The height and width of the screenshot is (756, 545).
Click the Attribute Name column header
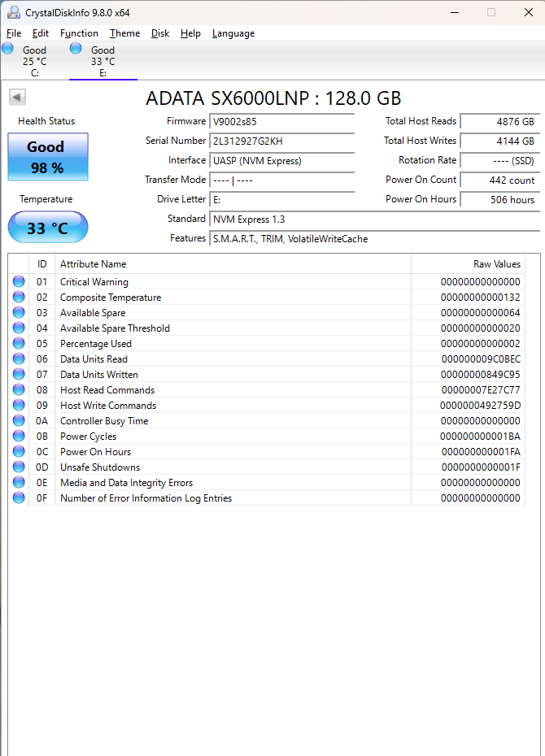(233, 263)
